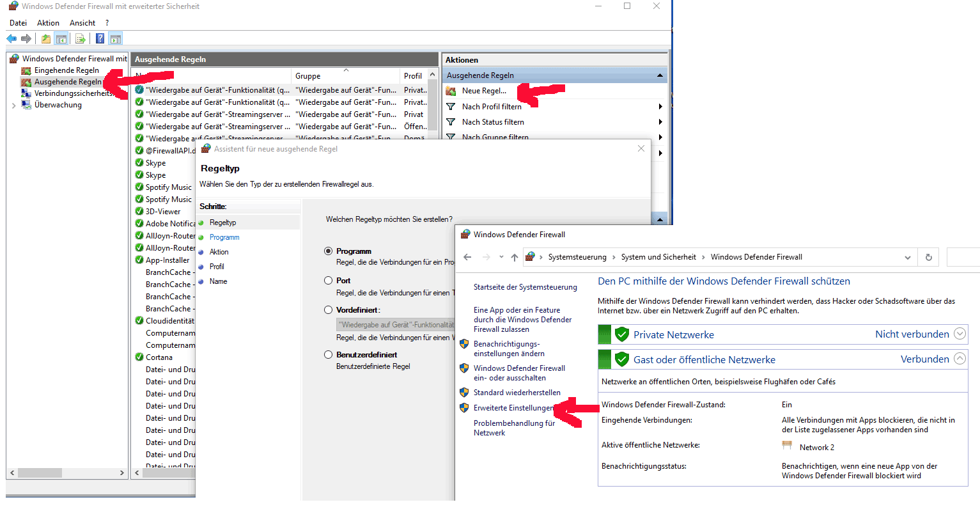
Task: Click the funnel icon beside Nach Status filtern
Action: click(451, 122)
